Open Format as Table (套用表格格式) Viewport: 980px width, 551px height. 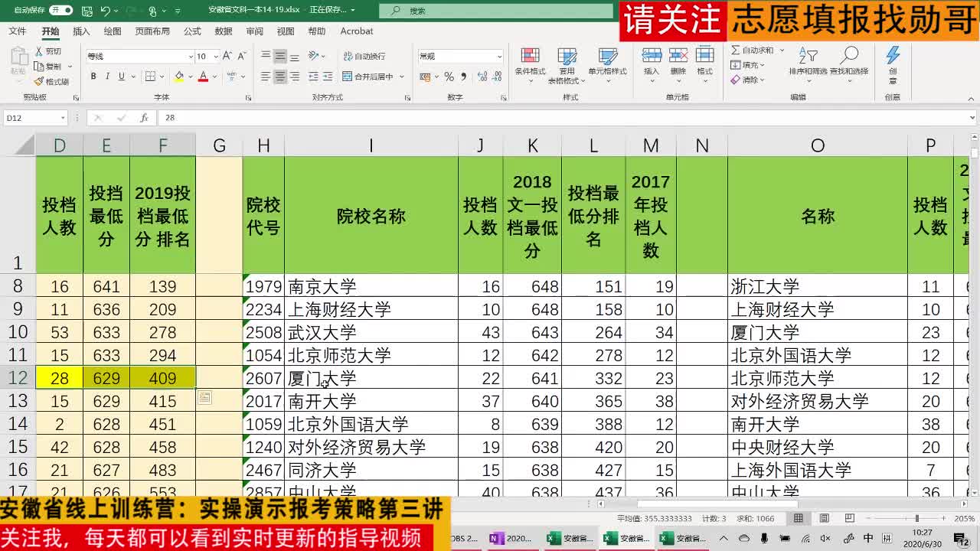pyautogui.click(x=567, y=66)
